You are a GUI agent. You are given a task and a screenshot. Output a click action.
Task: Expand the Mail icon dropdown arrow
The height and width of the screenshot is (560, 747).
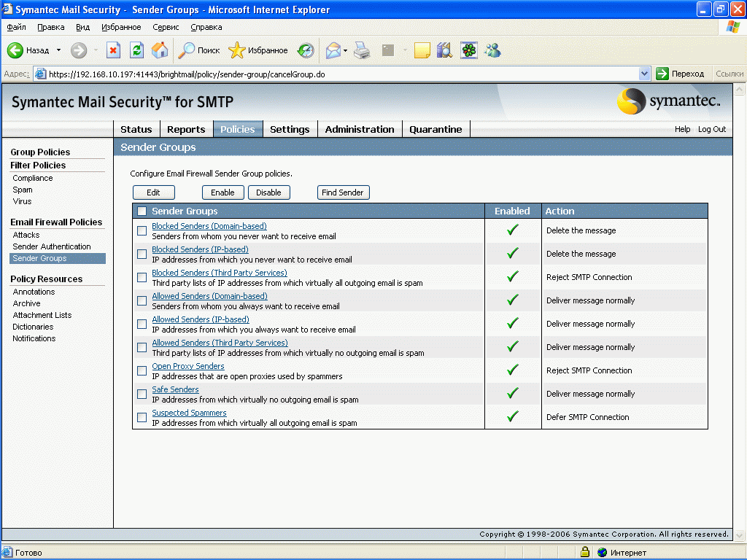pyautogui.click(x=345, y=50)
